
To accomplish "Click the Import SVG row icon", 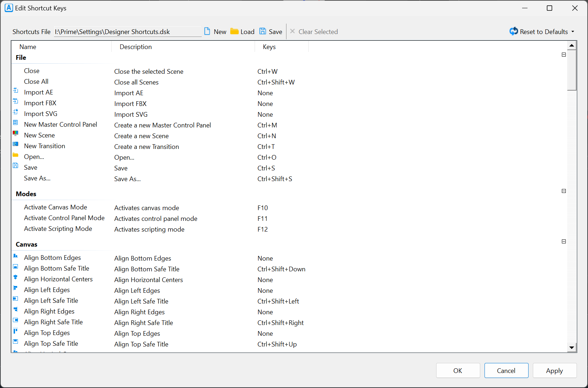I will (15, 112).
